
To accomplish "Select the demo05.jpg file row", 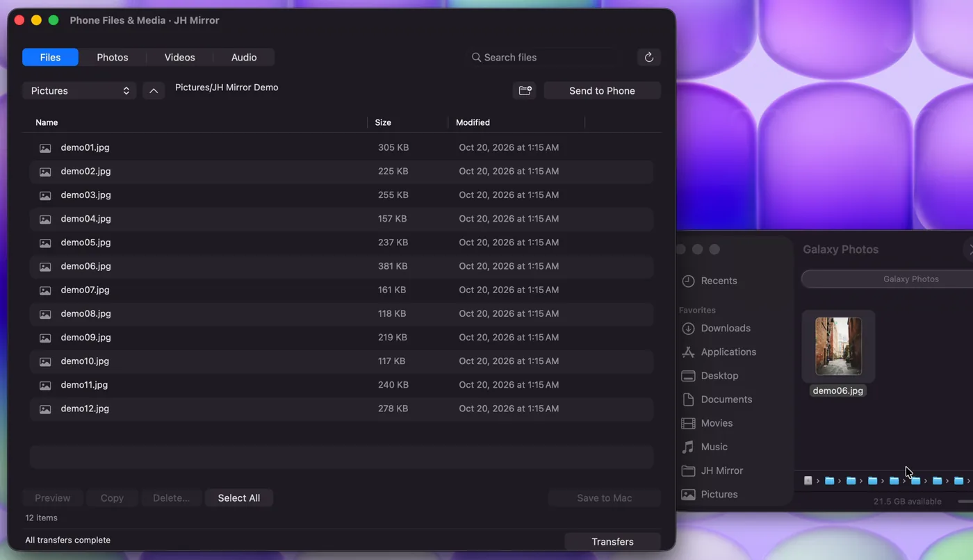I will [x=341, y=242].
